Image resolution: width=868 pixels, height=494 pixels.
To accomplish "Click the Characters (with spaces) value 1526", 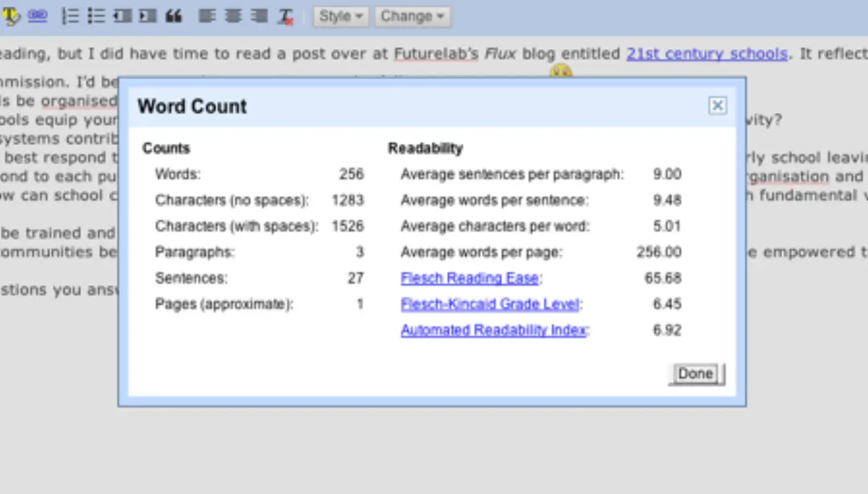I will [x=348, y=226].
